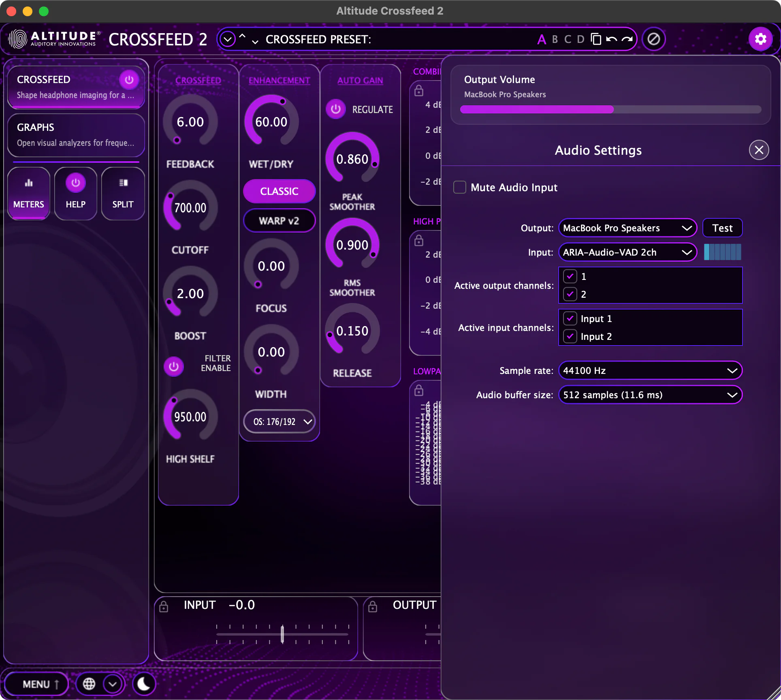Click the ENHANCEMENT section header link

pyautogui.click(x=279, y=80)
